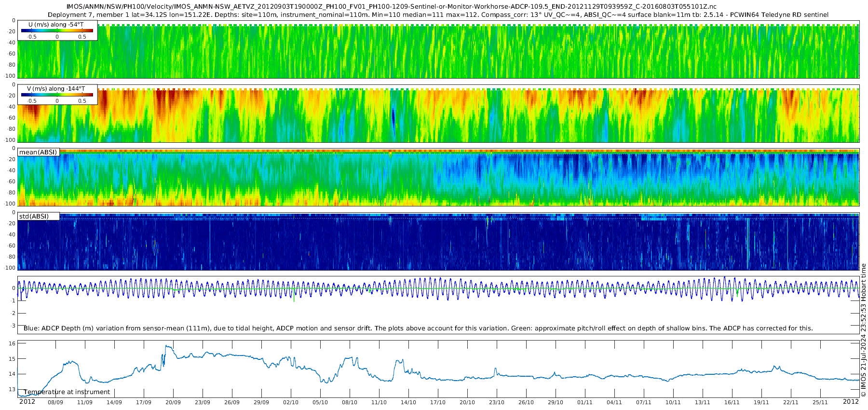
Task: Select the 'U (m/s) along -54°T' legend label
Action: point(56,24)
